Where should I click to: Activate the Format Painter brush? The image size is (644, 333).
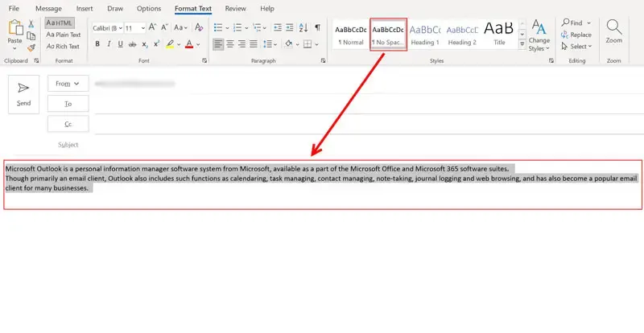tap(31, 47)
